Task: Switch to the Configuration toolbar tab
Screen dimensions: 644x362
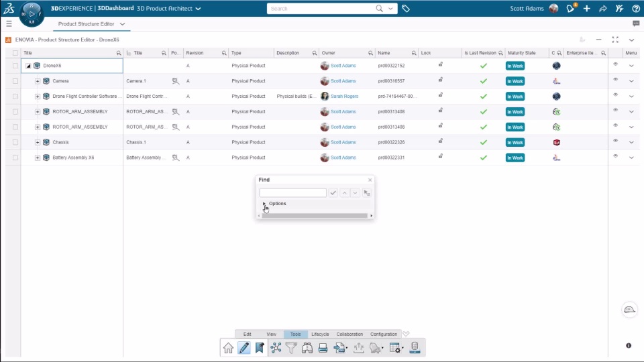Action: click(x=384, y=334)
